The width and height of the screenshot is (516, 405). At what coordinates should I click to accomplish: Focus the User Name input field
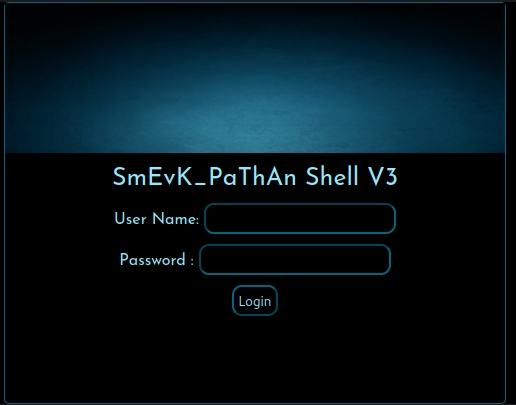tap(300, 219)
